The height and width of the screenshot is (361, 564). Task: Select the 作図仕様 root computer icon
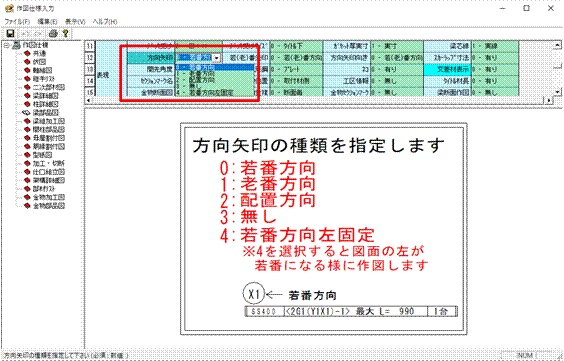tap(17, 45)
